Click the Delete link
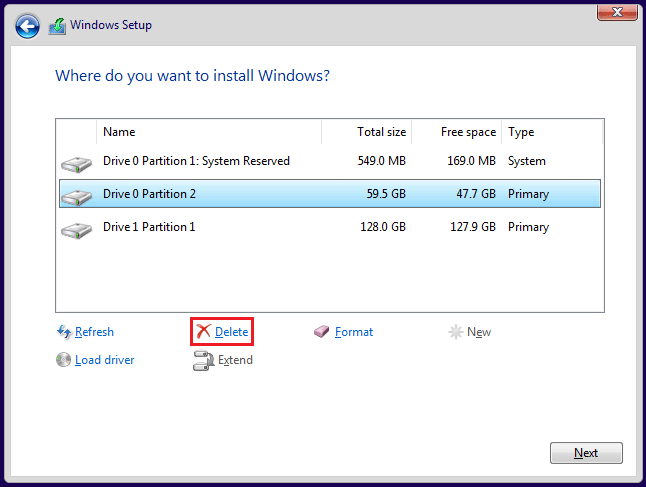This screenshot has height=487, width=646. [x=232, y=332]
